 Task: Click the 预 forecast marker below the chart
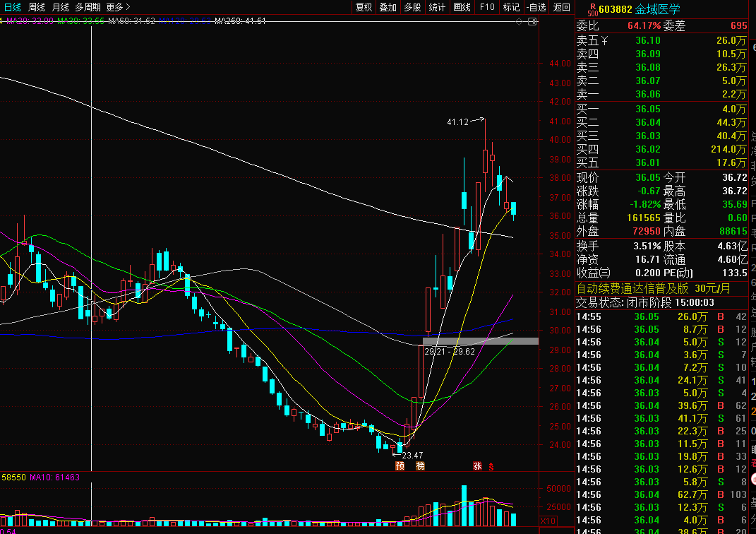pos(400,466)
